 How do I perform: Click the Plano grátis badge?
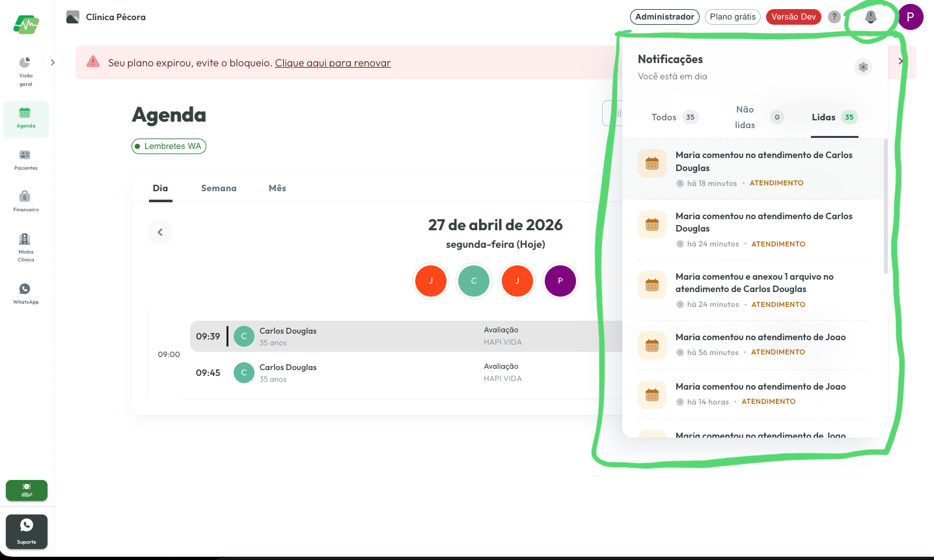pos(733,17)
